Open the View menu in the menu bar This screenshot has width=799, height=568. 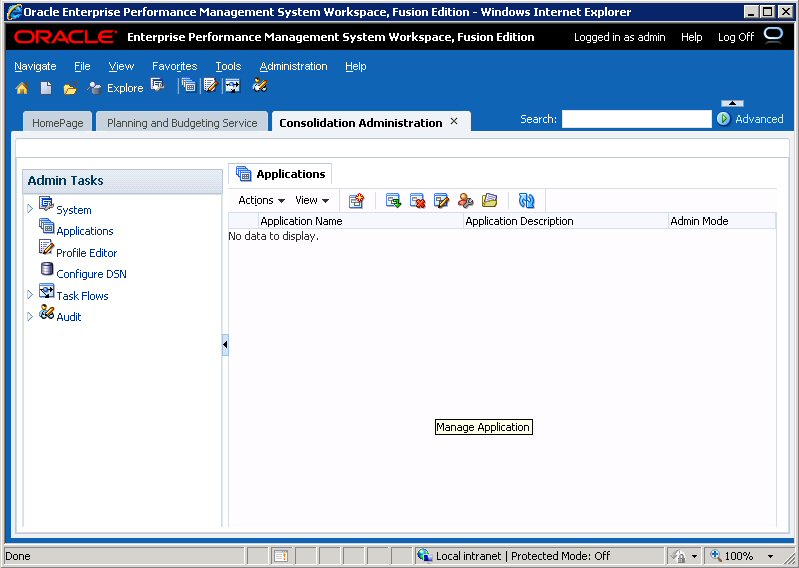click(x=121, y=66)
